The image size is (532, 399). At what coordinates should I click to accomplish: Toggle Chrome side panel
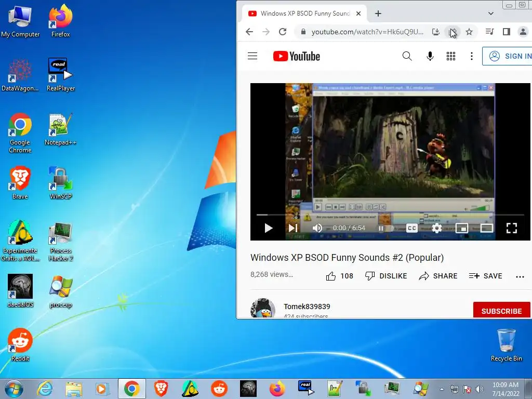[x=506, y=32]
